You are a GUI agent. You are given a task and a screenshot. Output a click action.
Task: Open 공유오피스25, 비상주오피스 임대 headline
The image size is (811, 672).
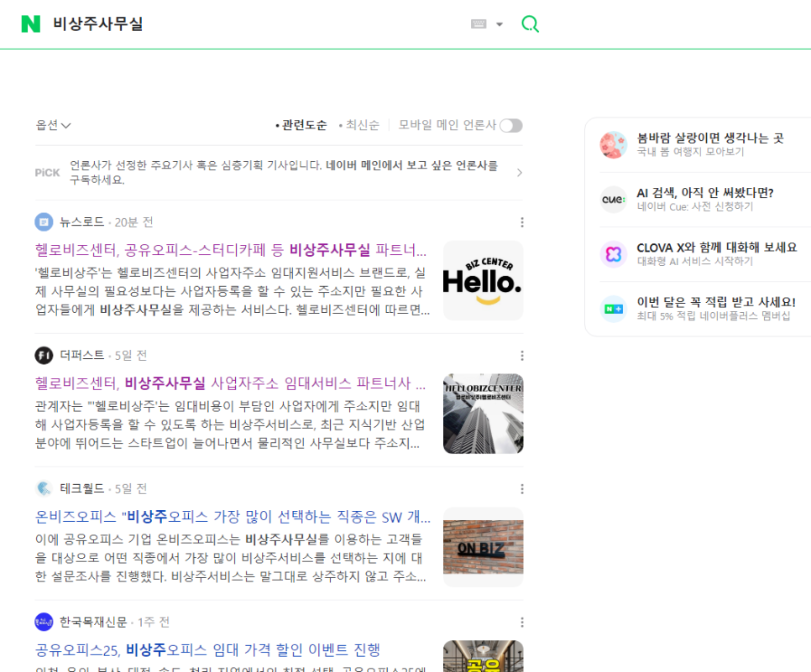pyautogui.click(x=207, y=650)
